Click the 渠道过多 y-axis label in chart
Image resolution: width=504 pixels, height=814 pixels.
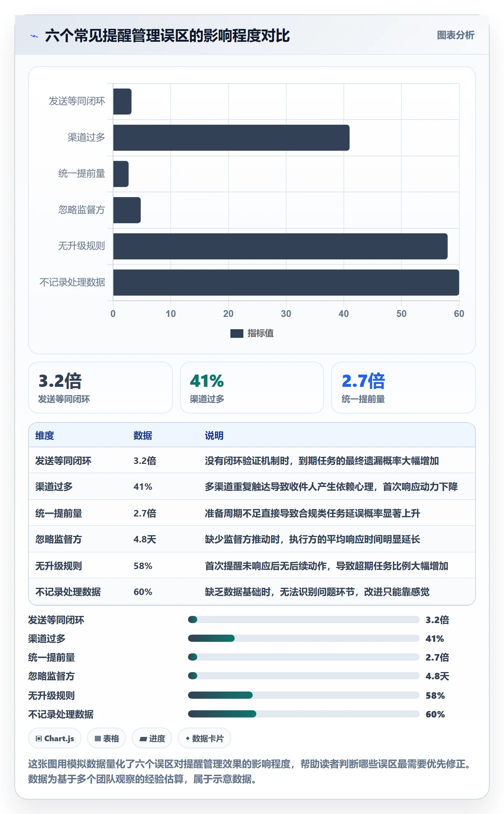[86, 137]
